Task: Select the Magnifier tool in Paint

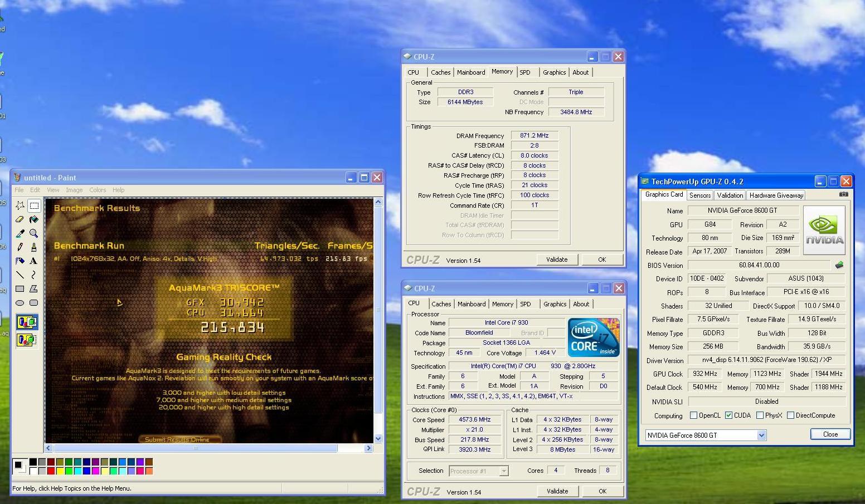Action: click(x=34, y=233)
